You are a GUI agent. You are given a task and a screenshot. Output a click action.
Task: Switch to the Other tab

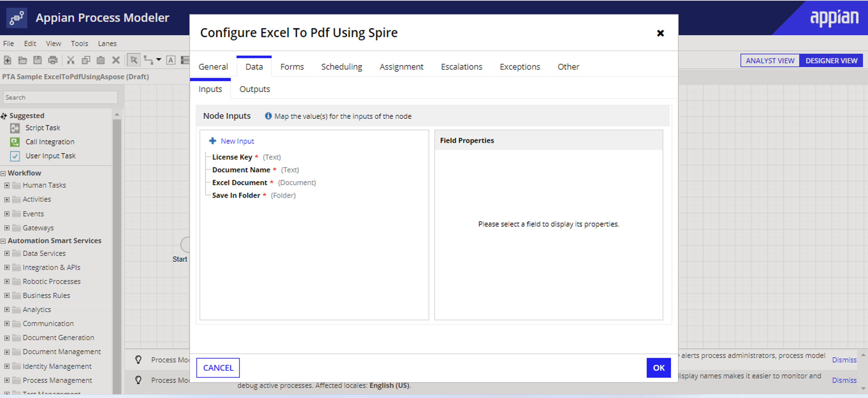(568, 67)
